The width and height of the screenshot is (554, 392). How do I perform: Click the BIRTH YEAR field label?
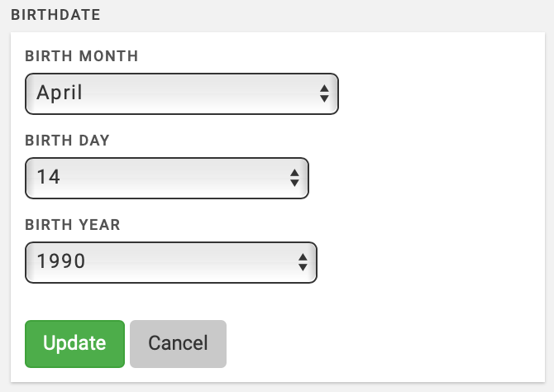pyautogui.click(x=73, y=225)
